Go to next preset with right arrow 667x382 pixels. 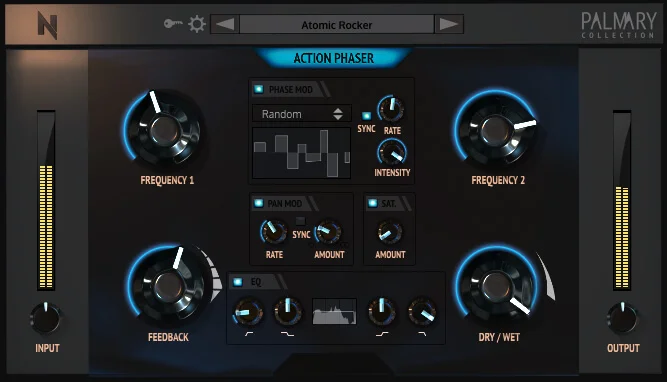tap(449, 24)
